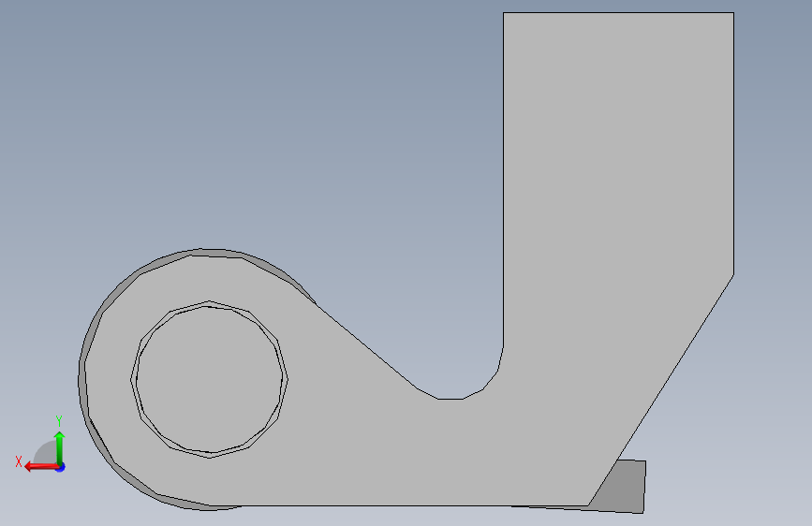
Task: Click the blue Z axis dot at triad origin
Action: click(x=61, y=467)
